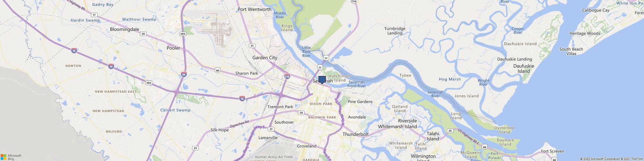Click the Bloomingdale town label
The height and width of the screenshot is (161, 644).
124,29
